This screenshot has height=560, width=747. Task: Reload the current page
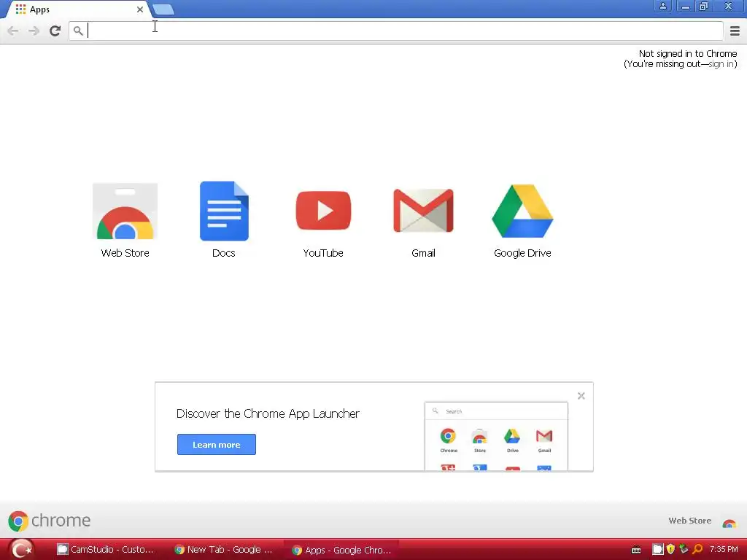pyautogui.click(x=55, y=31)
